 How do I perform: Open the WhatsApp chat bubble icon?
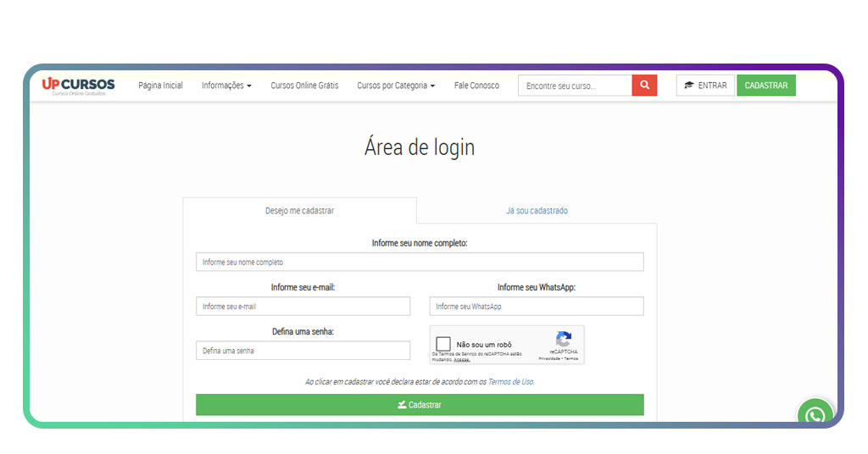click(x=815, y=415)
